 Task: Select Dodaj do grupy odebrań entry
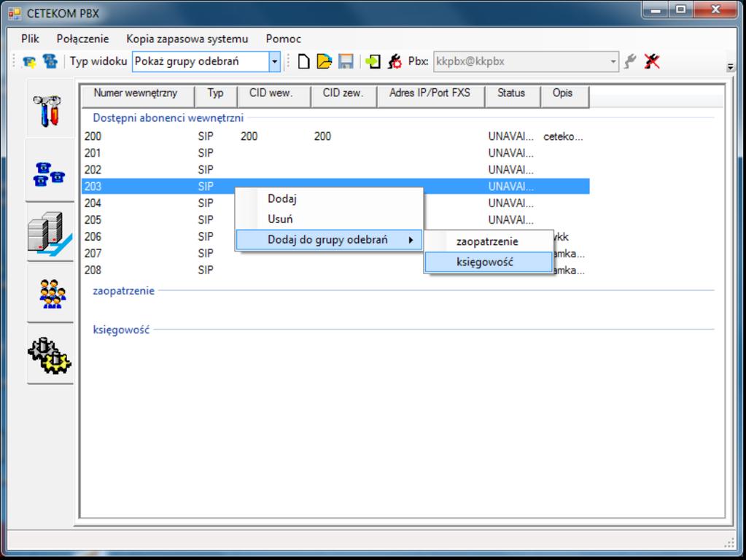329,240
